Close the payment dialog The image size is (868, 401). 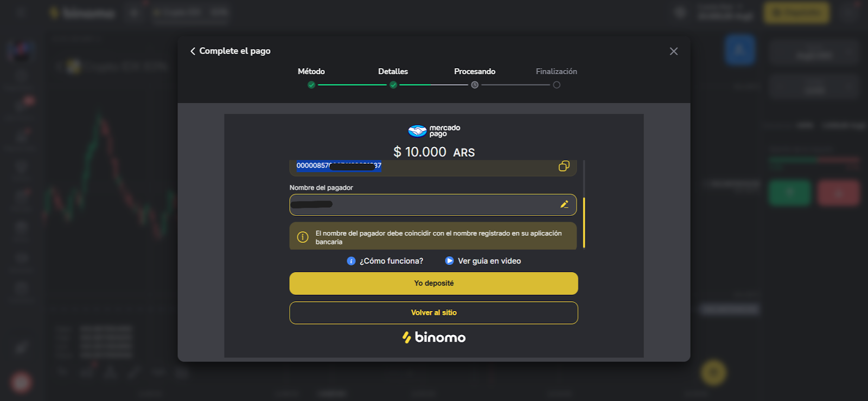point(674,51)
